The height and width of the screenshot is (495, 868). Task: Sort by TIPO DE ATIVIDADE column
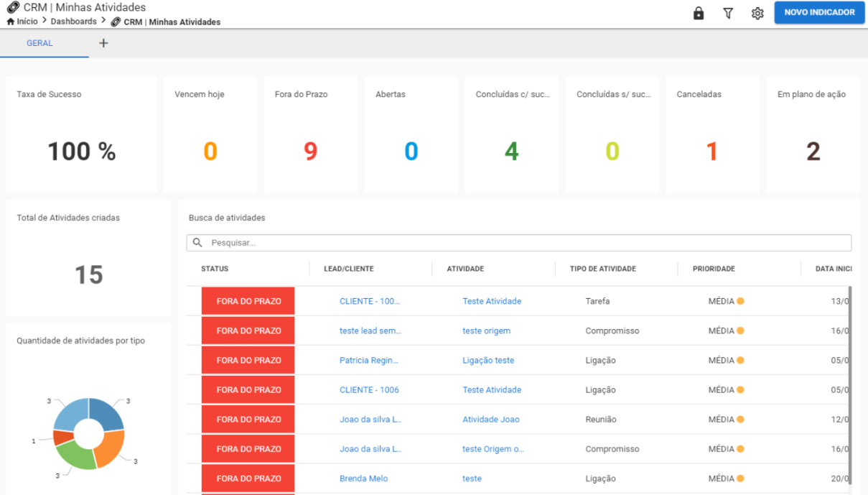coord(603,269)
